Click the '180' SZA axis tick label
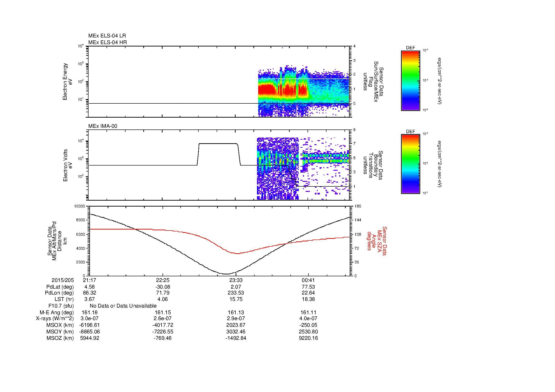This screenshot has width=555, height=392. pos(358,206)
